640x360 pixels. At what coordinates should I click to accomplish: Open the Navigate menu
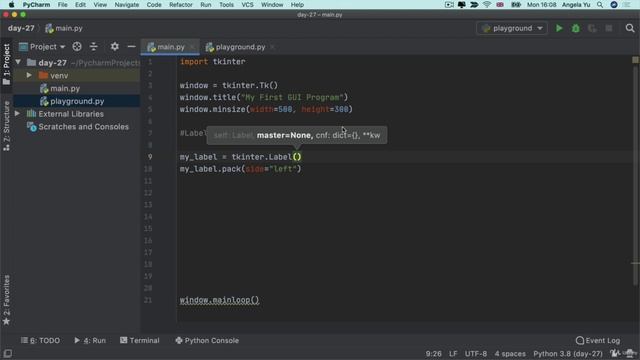pyautogui.click(x=127, y=5)
